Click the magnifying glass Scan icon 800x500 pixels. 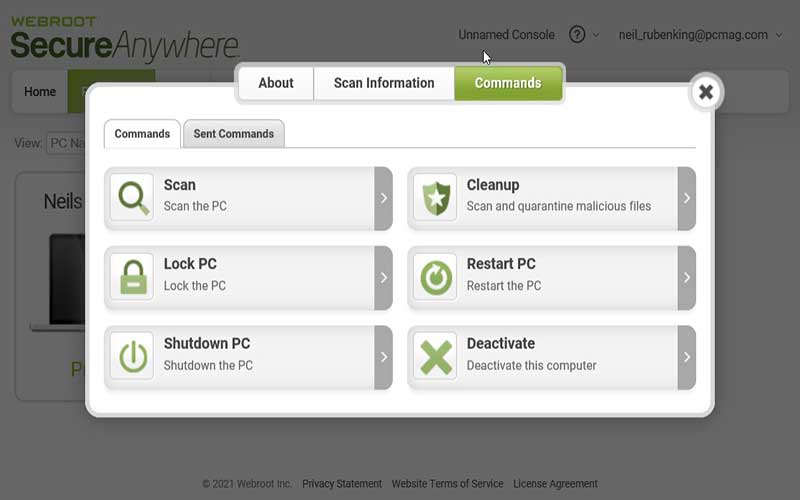coord(131,197)
